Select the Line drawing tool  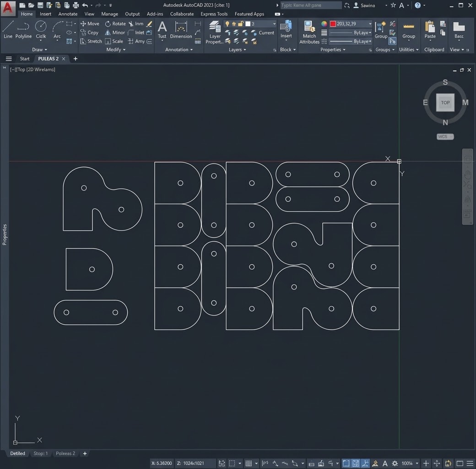(x=8, y=30)
